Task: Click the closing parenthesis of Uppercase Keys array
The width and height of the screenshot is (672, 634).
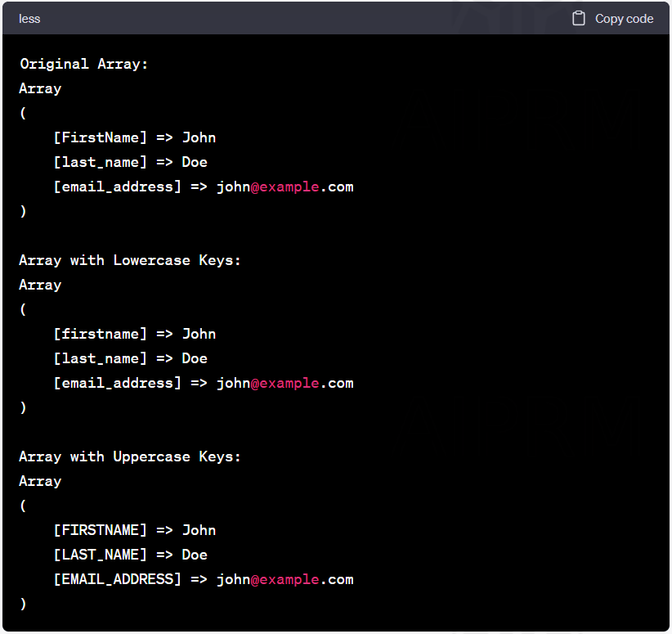Action: (22, 604)
